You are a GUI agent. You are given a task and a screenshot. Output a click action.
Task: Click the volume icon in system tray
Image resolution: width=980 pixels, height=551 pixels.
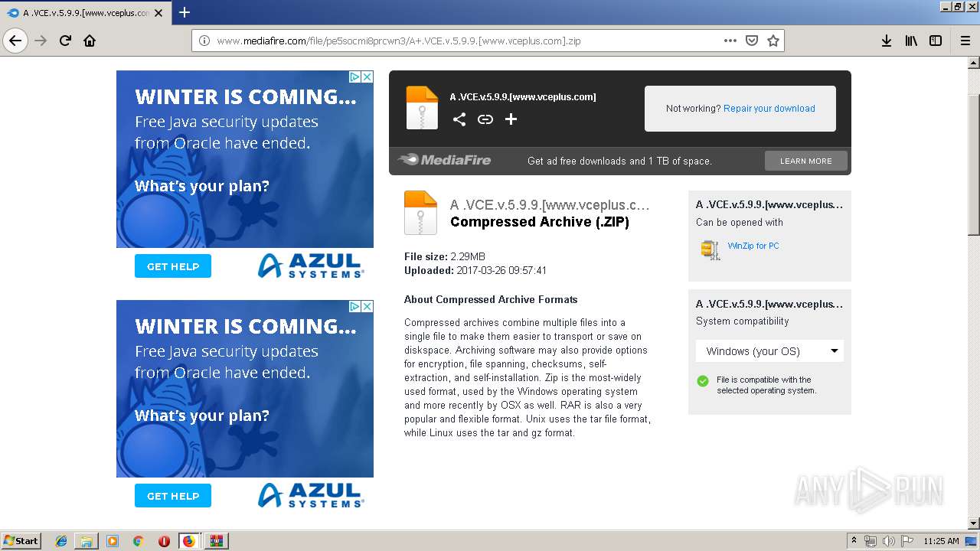(888, 541)
